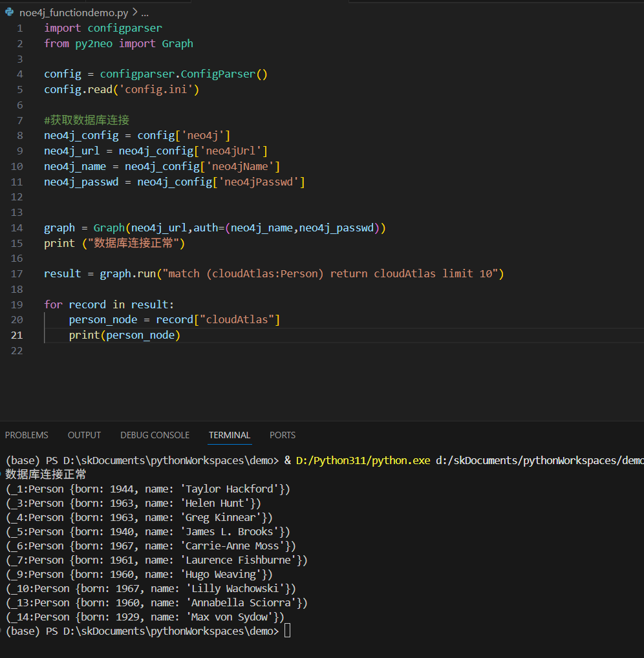The height and width of the screenshot is (658, 644).
Task: Click terminal row 'Hugo Weaving'
Action: click(x=140, y=575)
